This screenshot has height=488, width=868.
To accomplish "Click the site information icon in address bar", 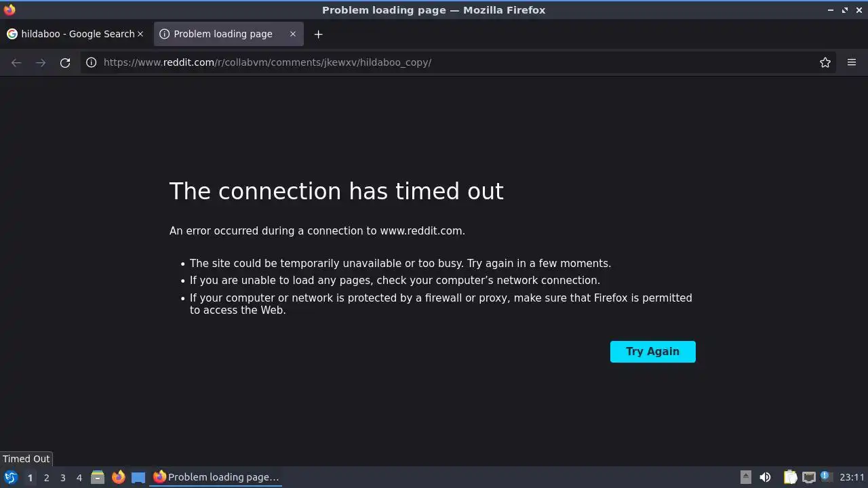I will pos(91,62).
